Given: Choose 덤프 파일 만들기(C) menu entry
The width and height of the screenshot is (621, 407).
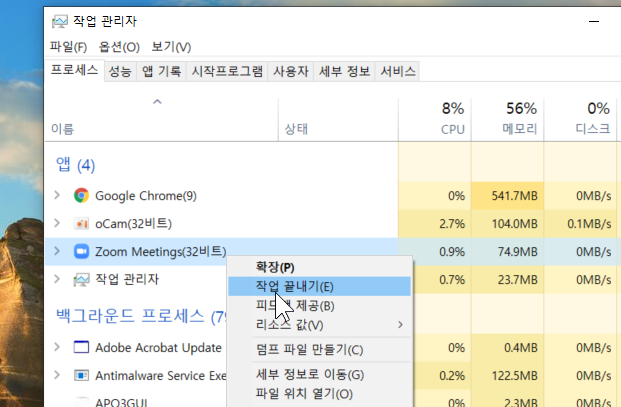Looking at the screenshot, I should tap(309, 350).
